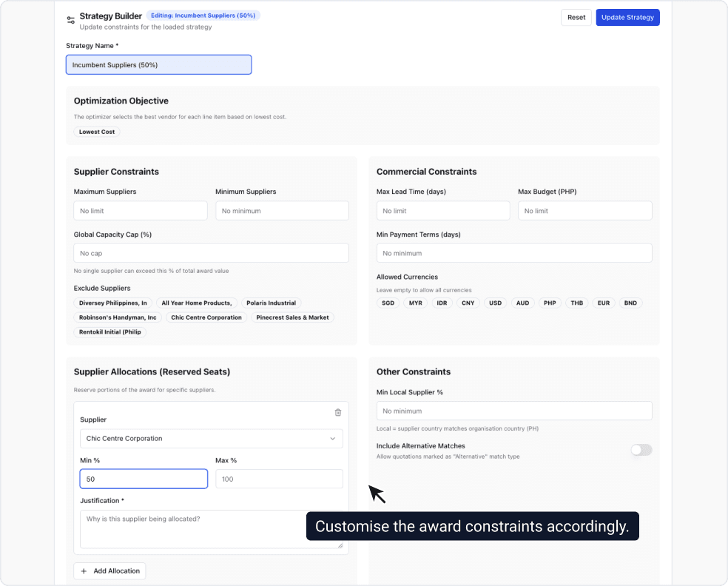Viewport: 728px width, 586px height.
Task: Select the PHP currency chip
Action: pyautogui.click(x=550, y=303)
